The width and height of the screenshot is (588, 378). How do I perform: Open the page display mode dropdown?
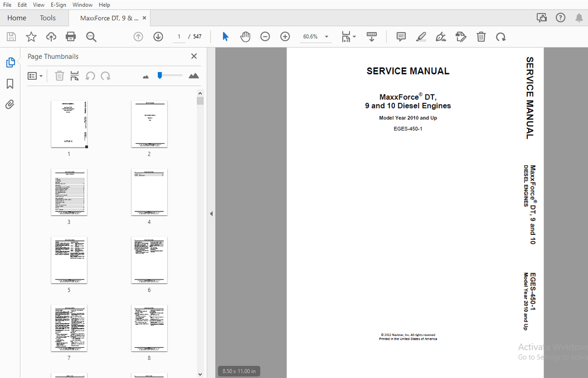349,37
